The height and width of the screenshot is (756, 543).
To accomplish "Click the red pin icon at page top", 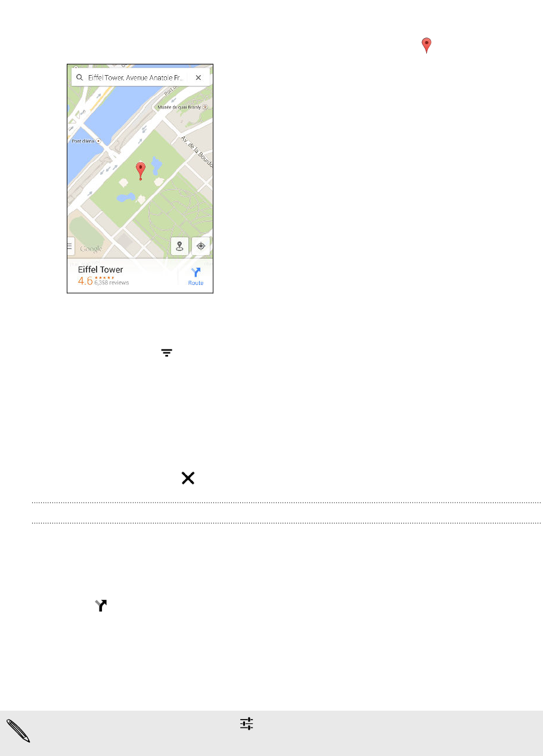I will click(426, 45).
